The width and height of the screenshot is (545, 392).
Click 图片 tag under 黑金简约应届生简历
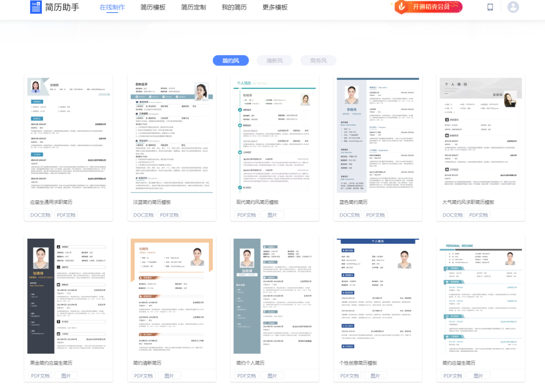[x=66, y=375]
